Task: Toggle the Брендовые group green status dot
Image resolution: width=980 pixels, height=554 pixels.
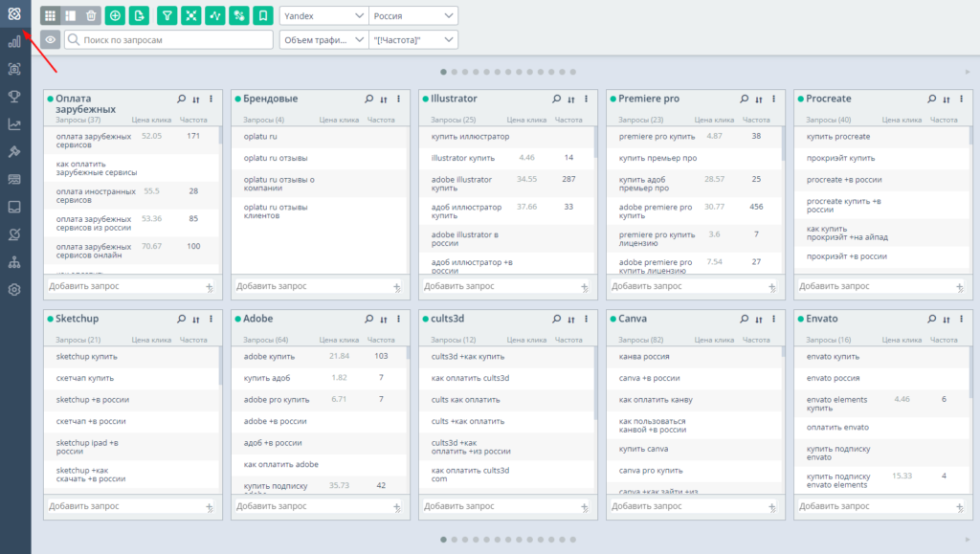Action: click(x=238, y=99)
